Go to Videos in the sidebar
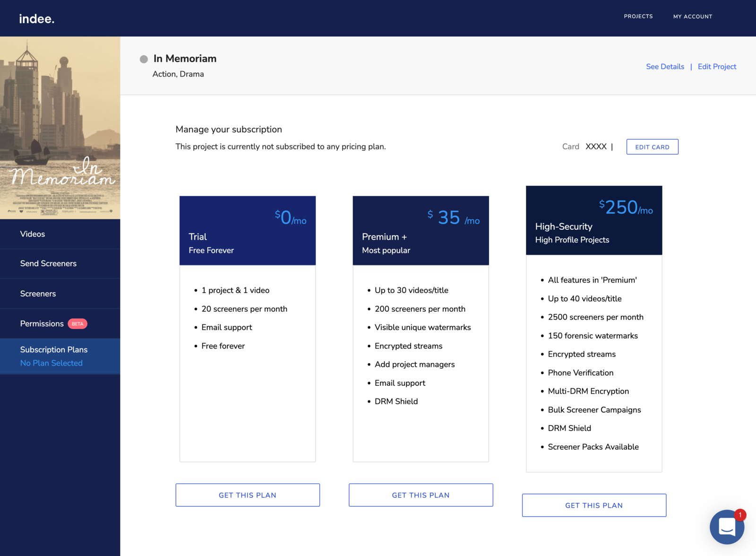This screenshot has height=556, width=756. click(x=33, y=234)
